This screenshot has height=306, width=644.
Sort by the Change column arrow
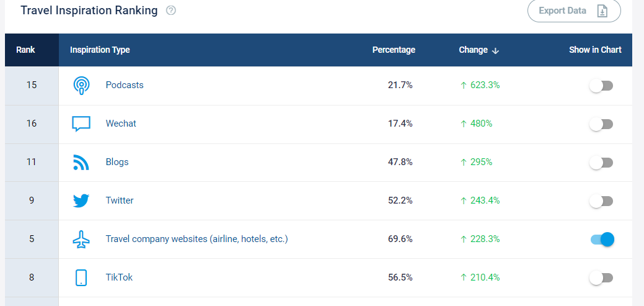pos(495,50)
